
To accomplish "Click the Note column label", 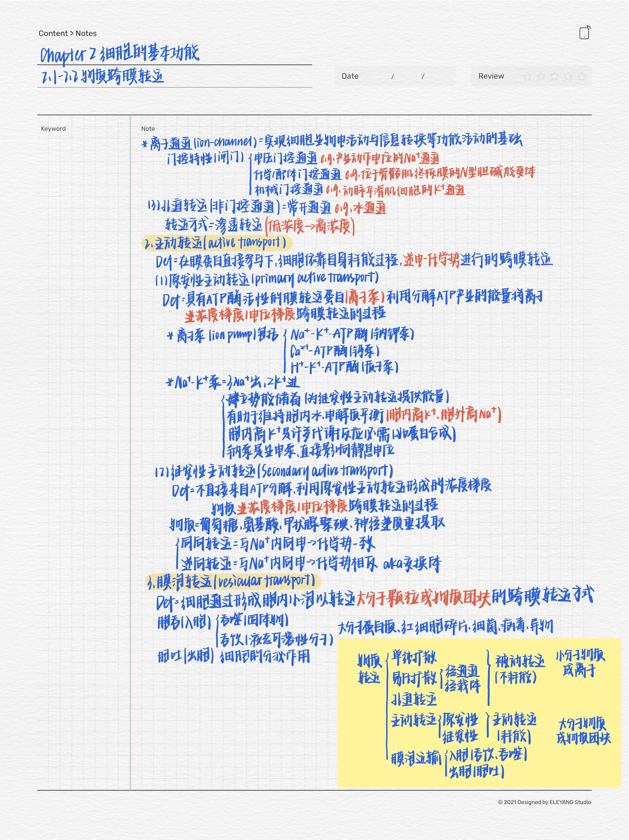I will coord(148,129).
